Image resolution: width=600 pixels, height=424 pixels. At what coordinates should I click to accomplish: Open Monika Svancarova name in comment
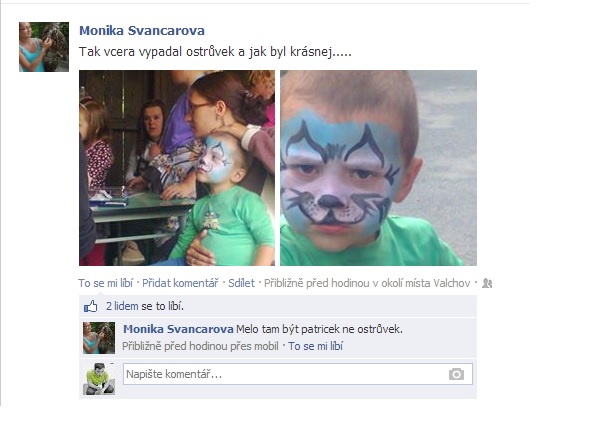pos(178,329)
